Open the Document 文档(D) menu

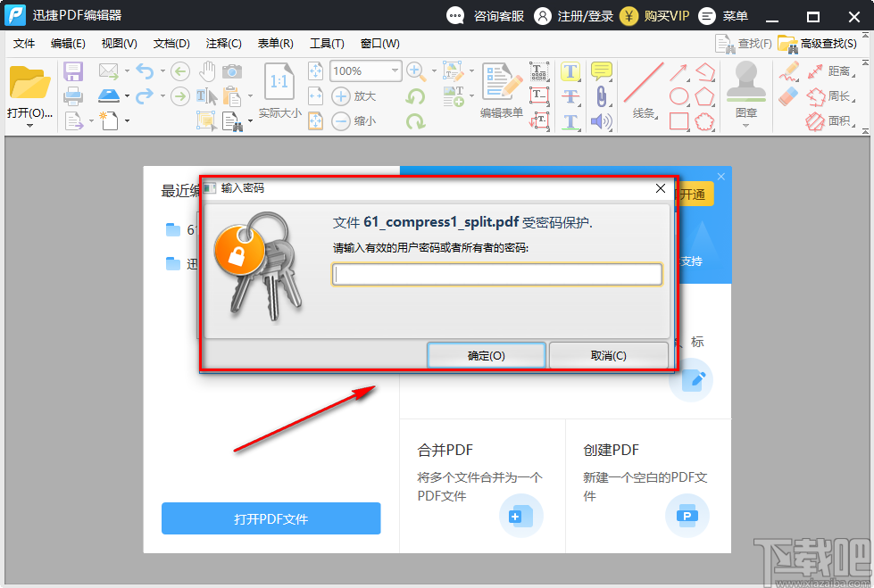(x=171, y=44)
